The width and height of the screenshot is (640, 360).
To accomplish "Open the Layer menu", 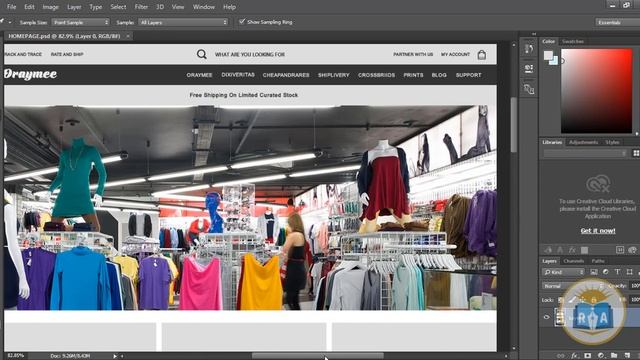I will point(74,7).
